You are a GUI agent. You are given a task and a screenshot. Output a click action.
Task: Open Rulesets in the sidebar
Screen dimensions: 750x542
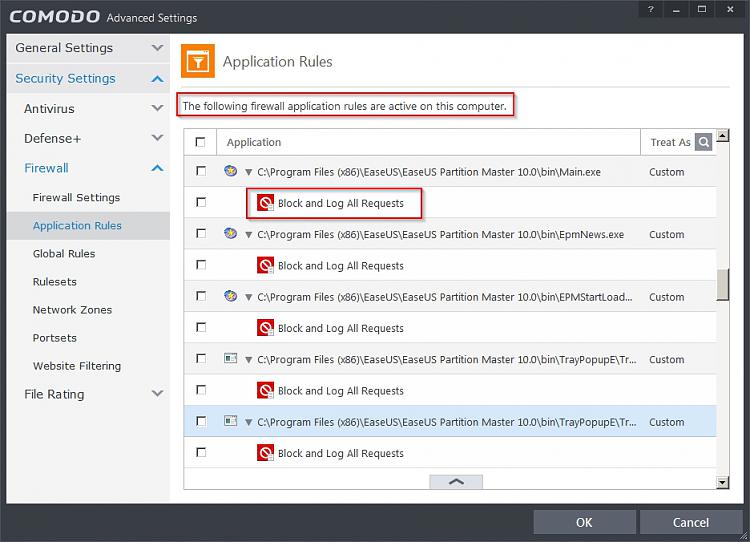click(x=55, y=282)
